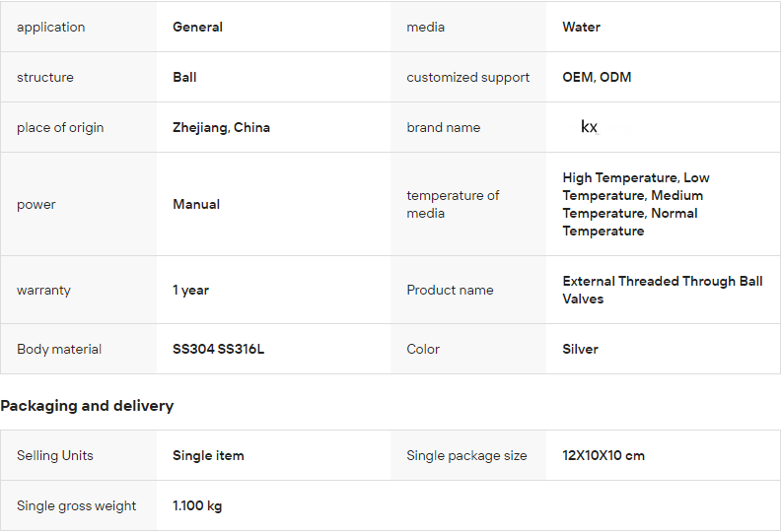781x532 pixels.
Task: Click the "Body material" label
Action: 59,349
